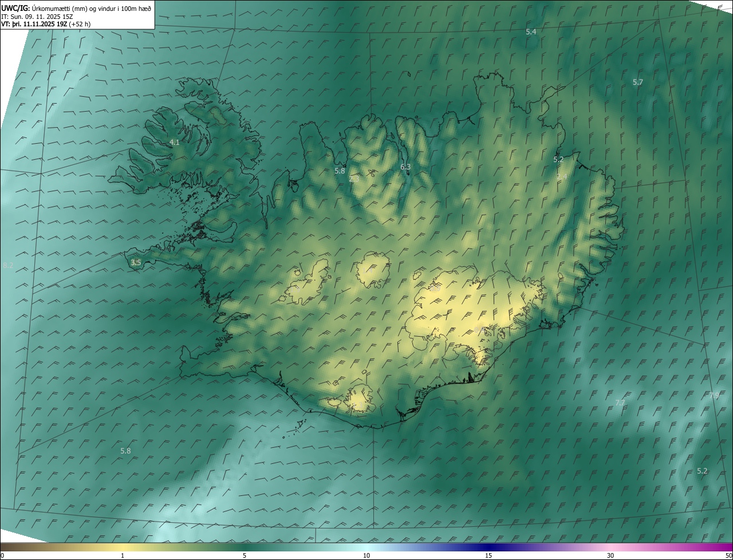The image size is (733, 560).
Task: Click the 6.3 value label
Action: click(x=405, y=167)
